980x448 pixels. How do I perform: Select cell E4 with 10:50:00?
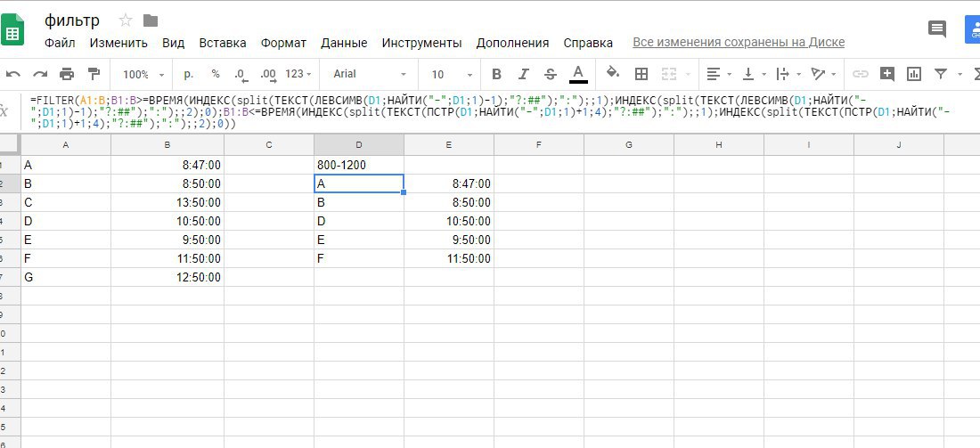point(449,221)
